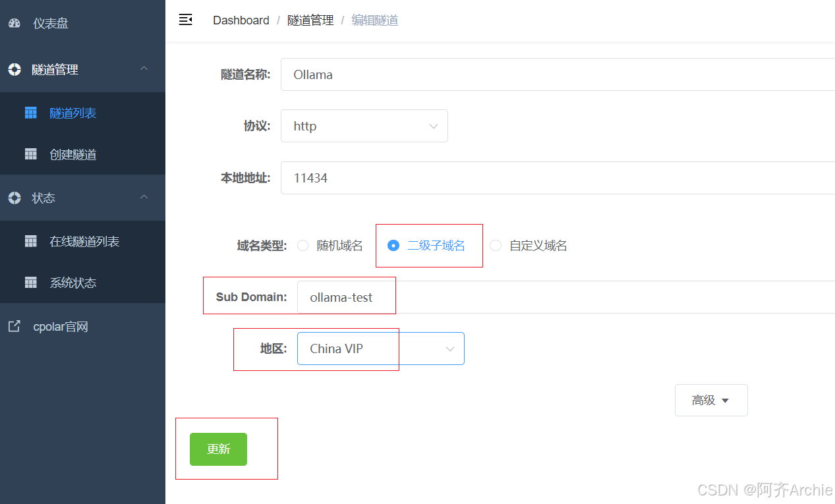Screen dimensions: 835x504
Task: Click the external link icon beside cpolar官网
Action: (14, 326)
